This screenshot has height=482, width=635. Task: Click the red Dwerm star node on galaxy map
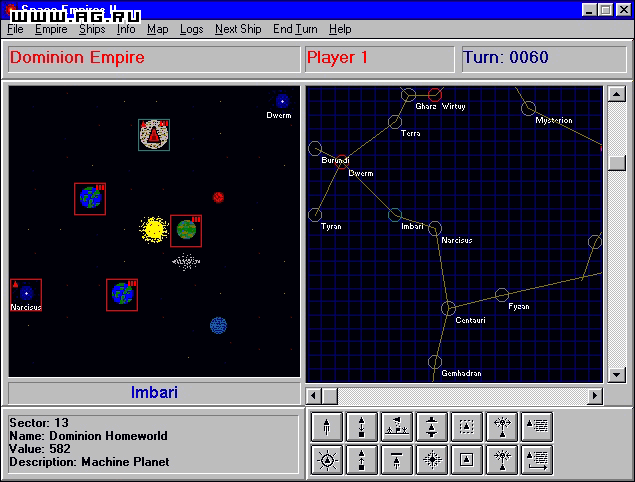[x=342, y=162]
